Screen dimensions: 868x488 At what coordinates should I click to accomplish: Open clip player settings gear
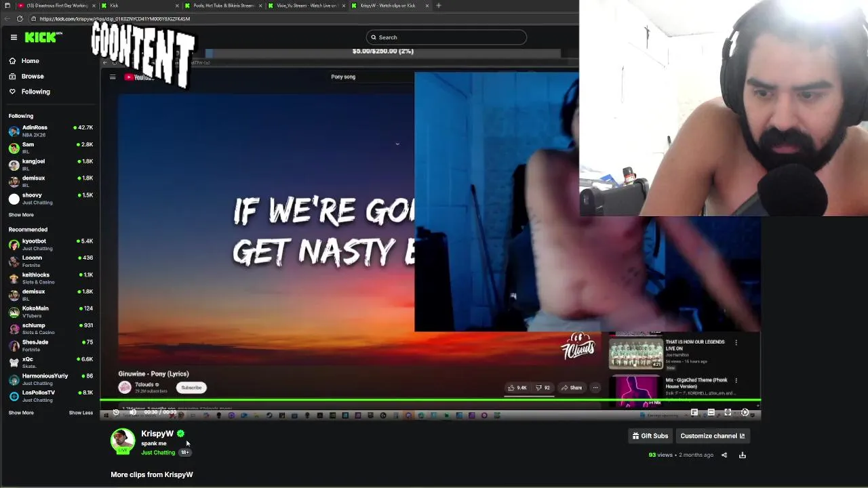point(745,412)
